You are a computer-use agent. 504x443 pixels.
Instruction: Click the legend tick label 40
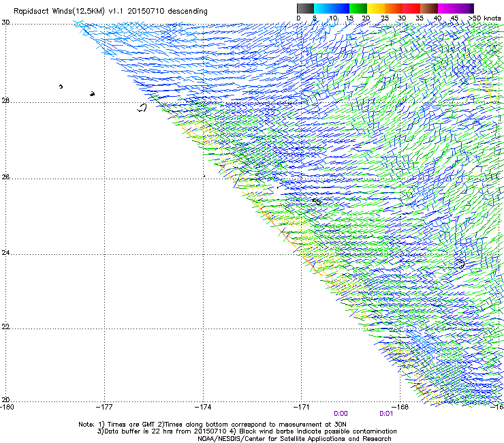coord(437,18)
